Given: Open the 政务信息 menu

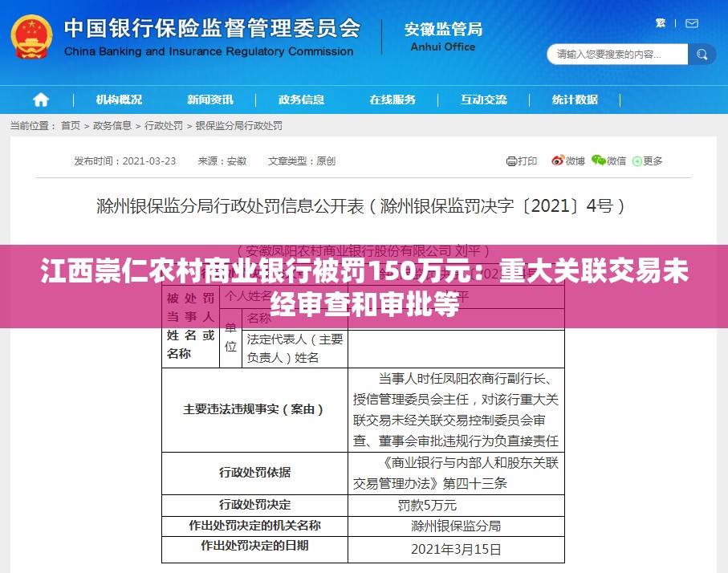Looking at the screenshot, I should click(x=301, y=100).
